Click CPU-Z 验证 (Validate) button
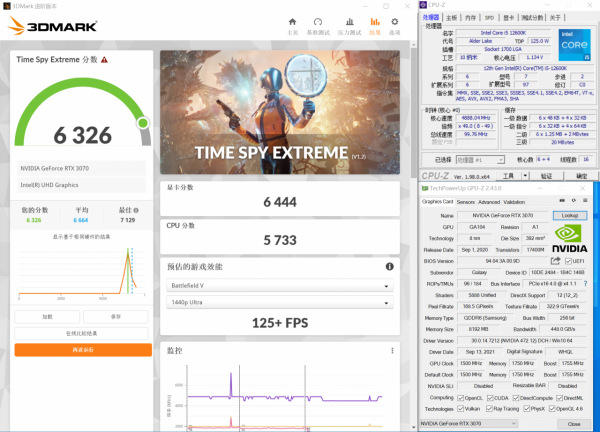Screen dimensions: 600x432 [546, 176]
